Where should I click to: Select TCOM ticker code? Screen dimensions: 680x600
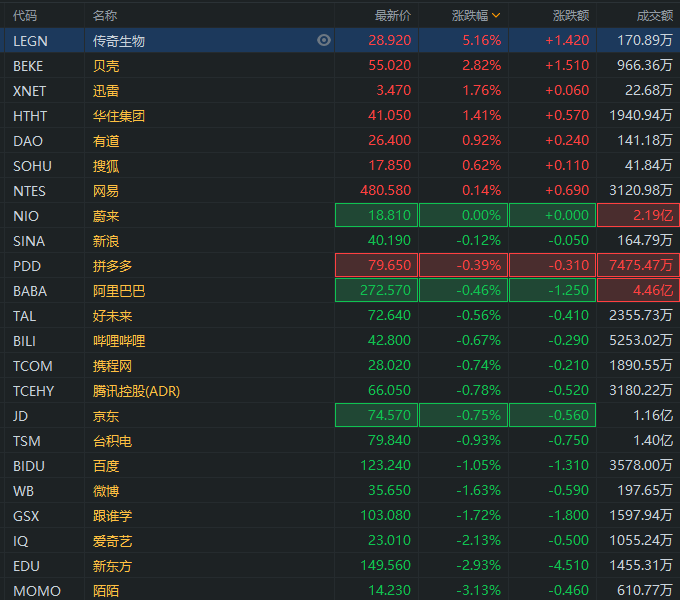(x=33, y=366)
